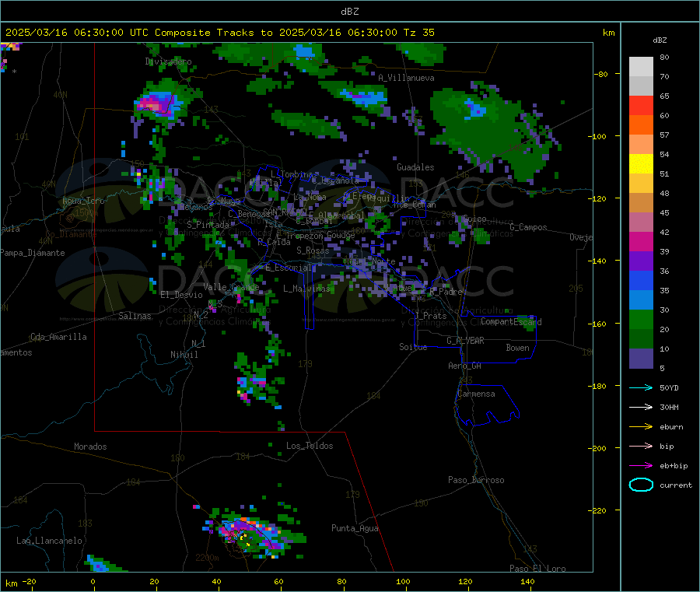Viewport: 700px width, 592px height.
Task: Click the '-20' tick on bottom axis
Action: [x=29, y=581]
